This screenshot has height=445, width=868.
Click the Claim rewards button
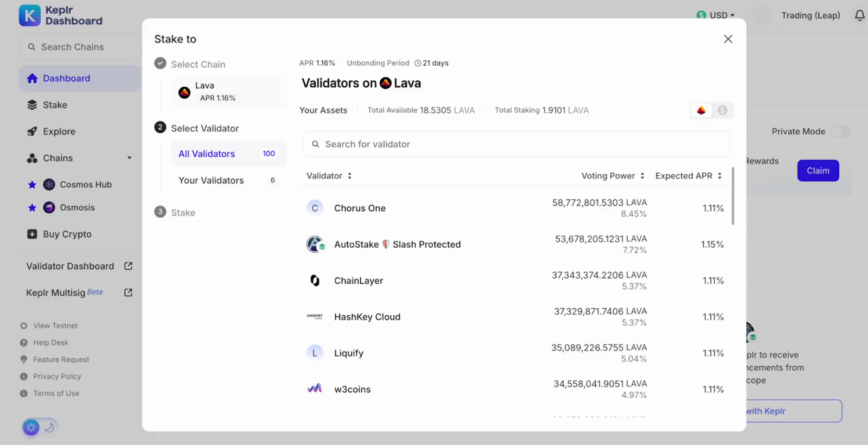point(818,170)
